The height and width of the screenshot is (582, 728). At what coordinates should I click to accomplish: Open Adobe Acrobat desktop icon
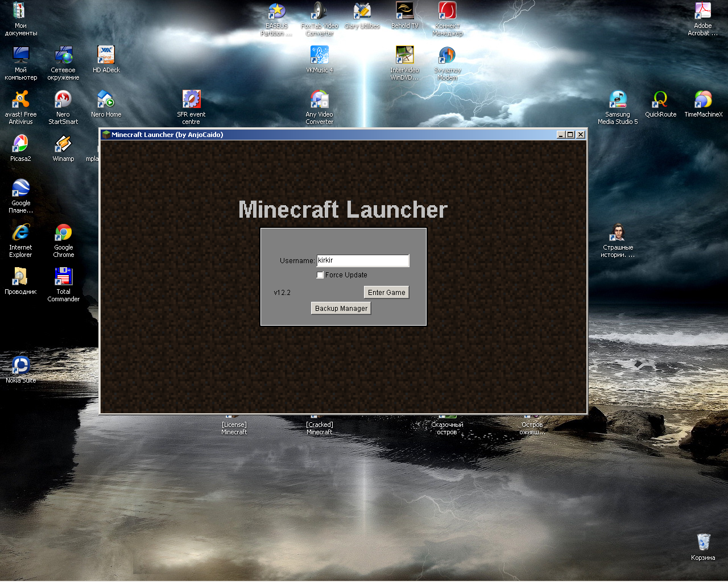click(x=703, y=19)
